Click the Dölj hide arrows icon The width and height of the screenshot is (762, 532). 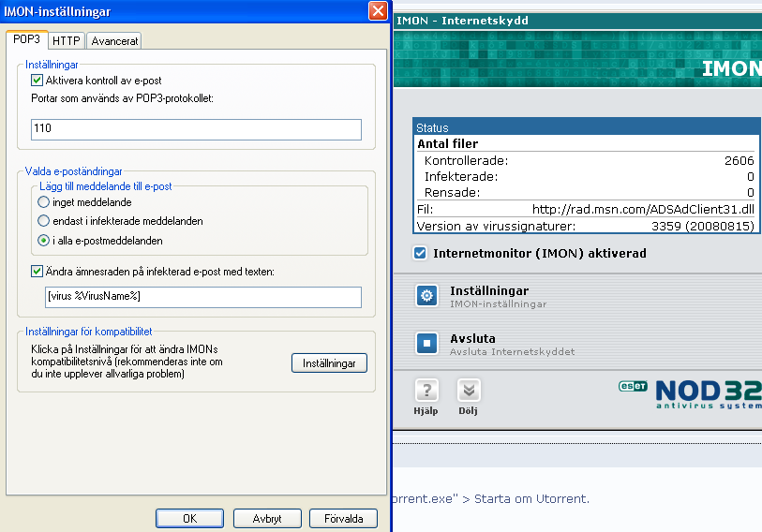(469, 391)
